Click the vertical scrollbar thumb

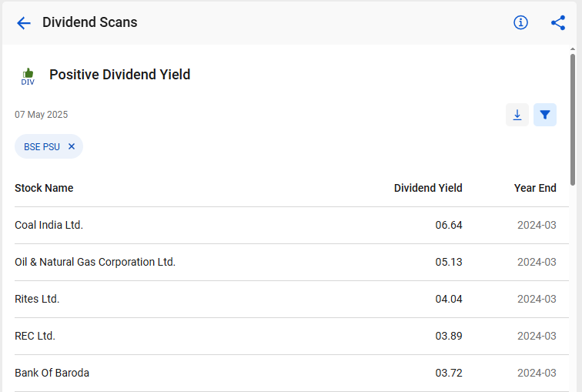click(573, 119)
